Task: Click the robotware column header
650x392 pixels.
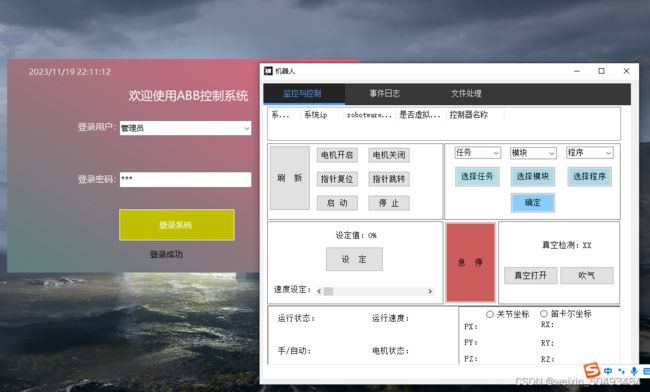Action: click(369, 115)
